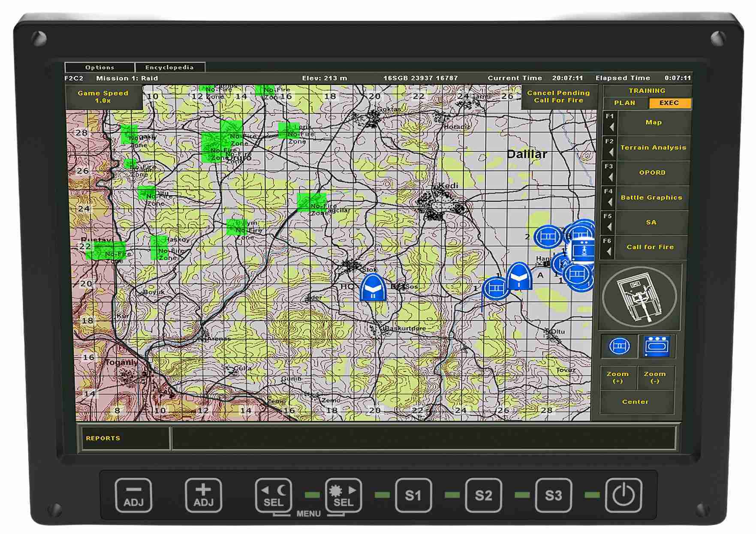The width and height of the screenshot is (756, 534).
Task: Tap the sun SEL brightness key
Action: point(343,495)
